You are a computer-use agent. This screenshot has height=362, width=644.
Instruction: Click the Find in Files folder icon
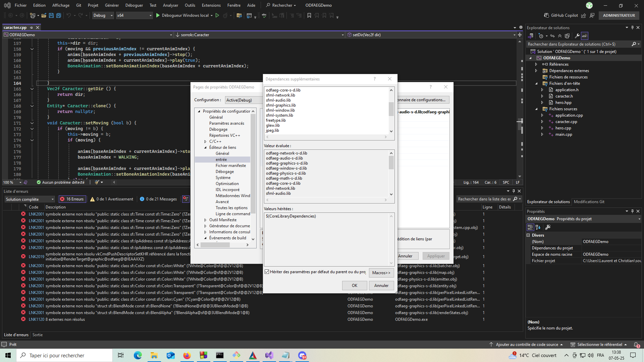(239, 15)
